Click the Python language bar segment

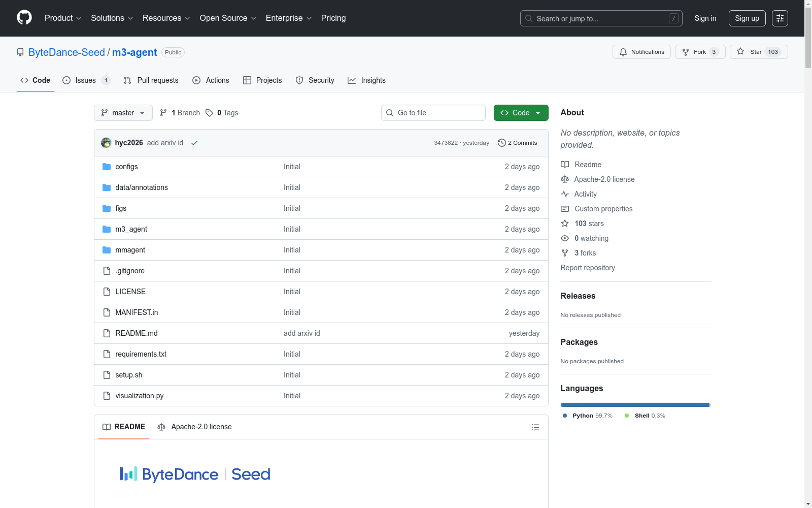point(635,405)
